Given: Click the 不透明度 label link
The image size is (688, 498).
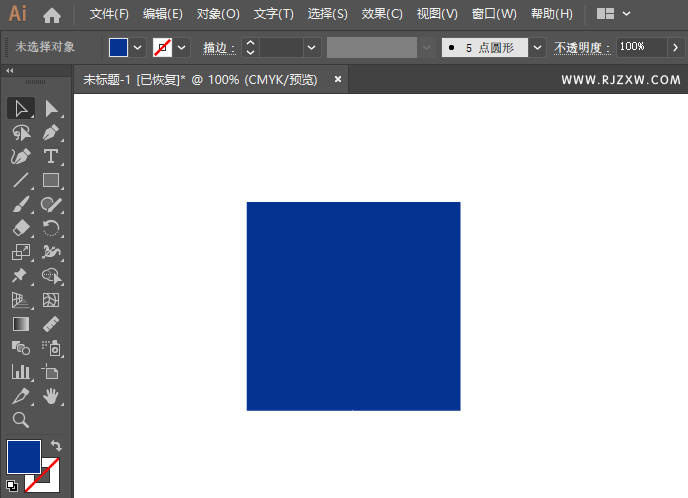Looking at the screenshot, I should (x=581, y=47).
